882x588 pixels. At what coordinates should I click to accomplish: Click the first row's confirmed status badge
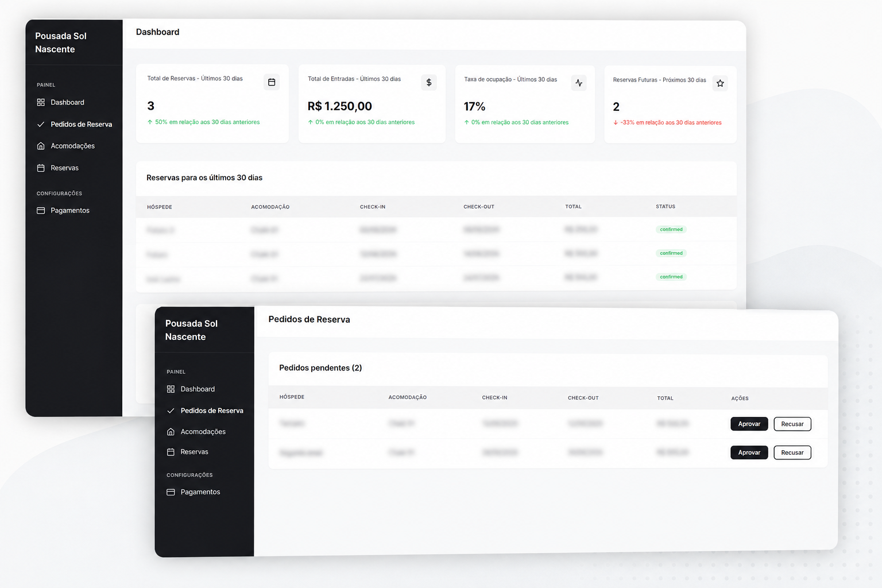click(671, 230)
